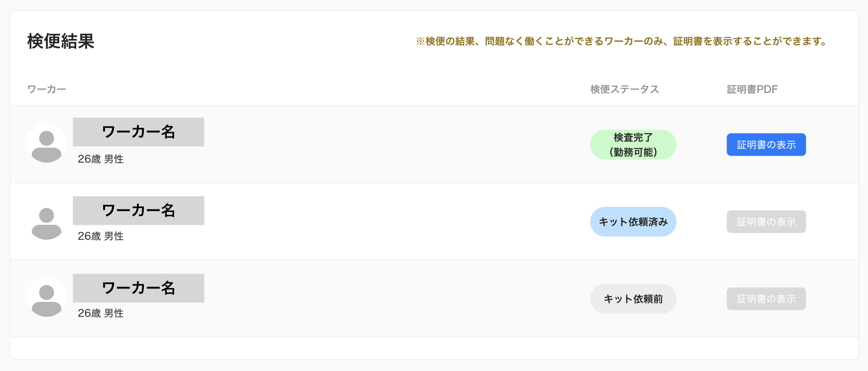Click 26歳 男性 text in first row
This screenshot has width=868, height=371.
tap(101, 159)
